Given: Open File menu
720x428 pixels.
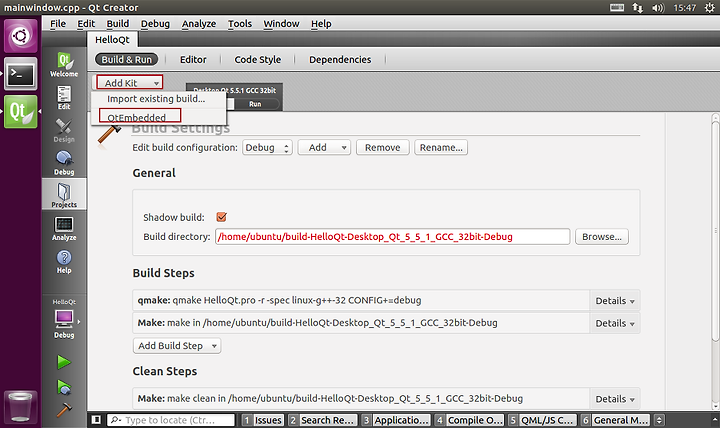Looking at the screenshot, I should point(58,23).
